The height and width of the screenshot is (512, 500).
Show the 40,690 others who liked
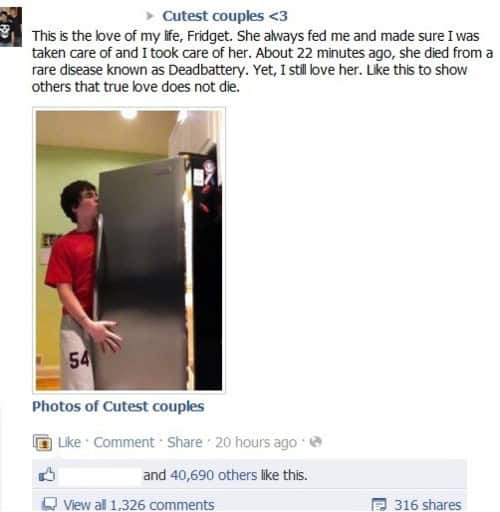[x=213, y=475]
